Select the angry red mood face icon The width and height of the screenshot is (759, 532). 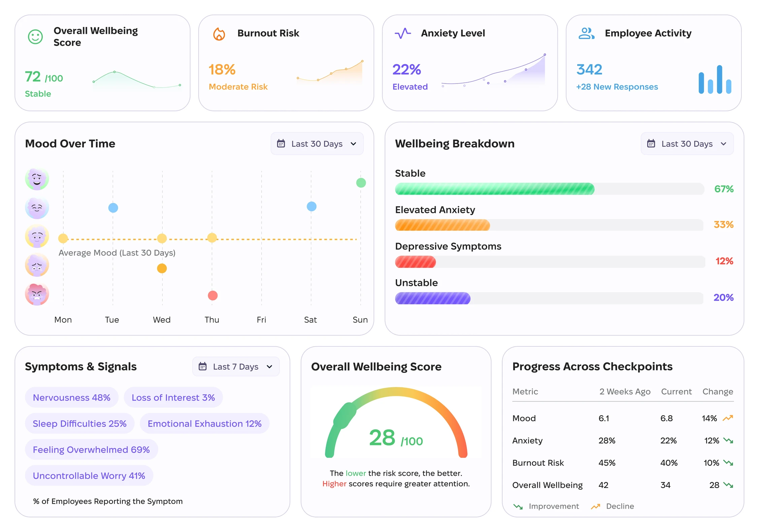point(37,294)
